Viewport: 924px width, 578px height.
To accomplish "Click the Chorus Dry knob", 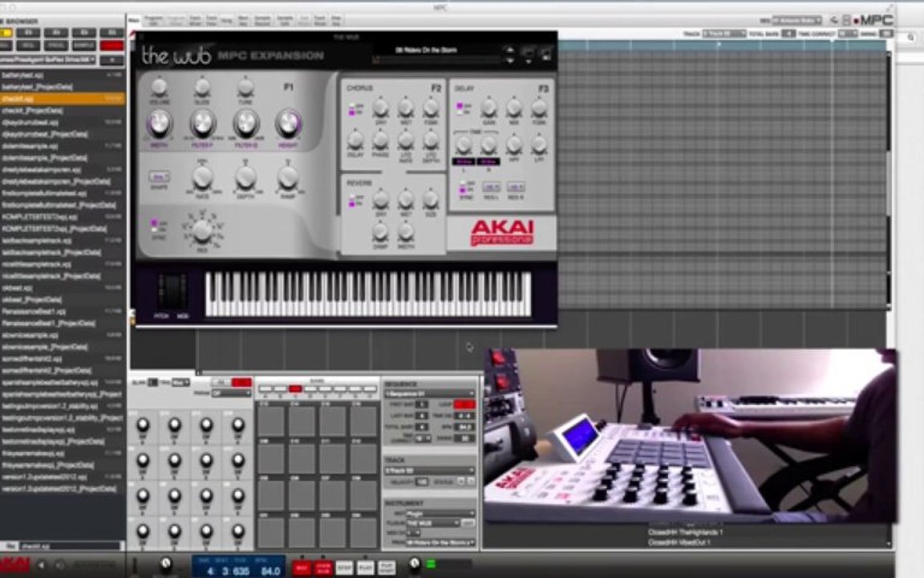I will click(x=381, y=108).
